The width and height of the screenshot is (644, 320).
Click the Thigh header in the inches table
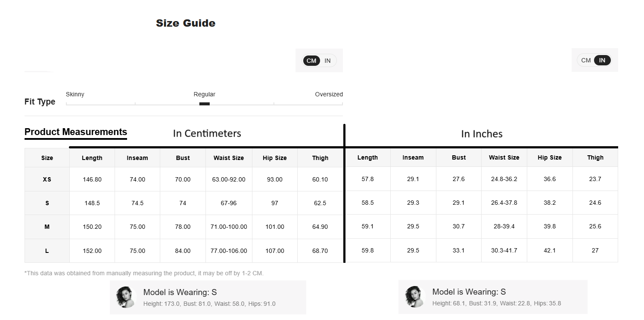[x=595, y=157]
